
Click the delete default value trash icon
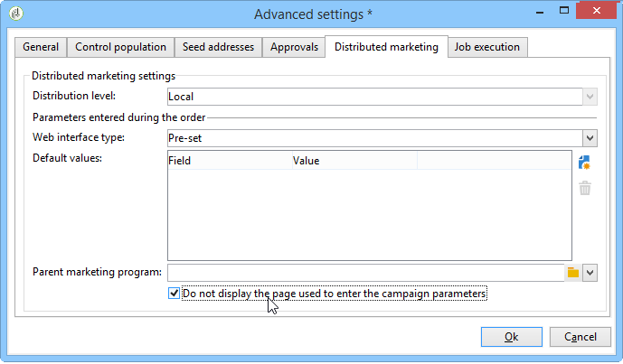pos(584,189)
